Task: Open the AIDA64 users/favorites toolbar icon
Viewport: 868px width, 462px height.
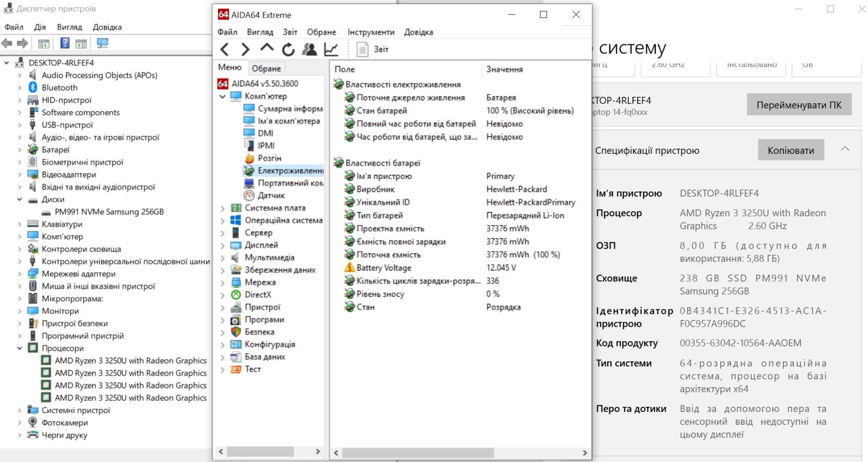Action: (309, 50)
